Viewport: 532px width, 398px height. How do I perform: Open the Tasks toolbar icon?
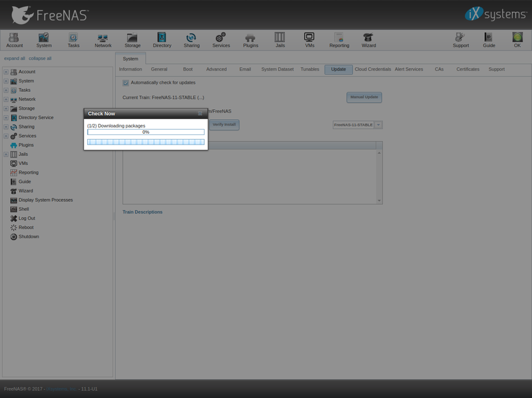(x=73, y=40)
